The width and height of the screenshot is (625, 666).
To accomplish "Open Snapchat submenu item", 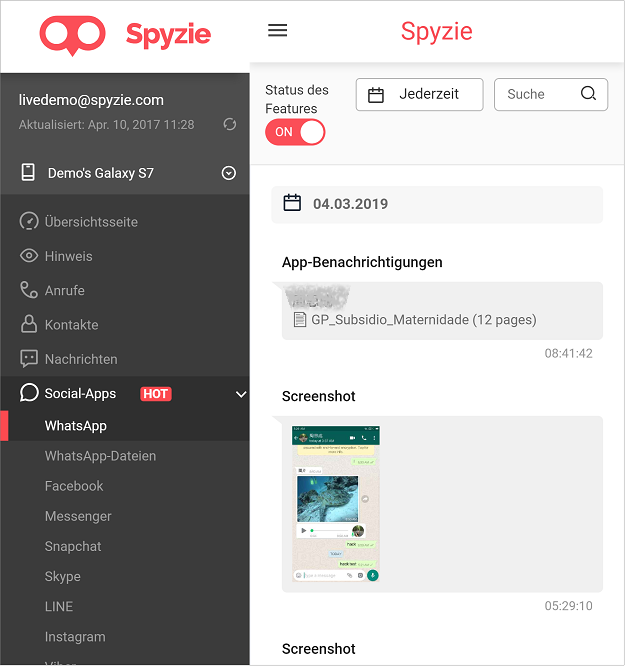I will point(73,546).
